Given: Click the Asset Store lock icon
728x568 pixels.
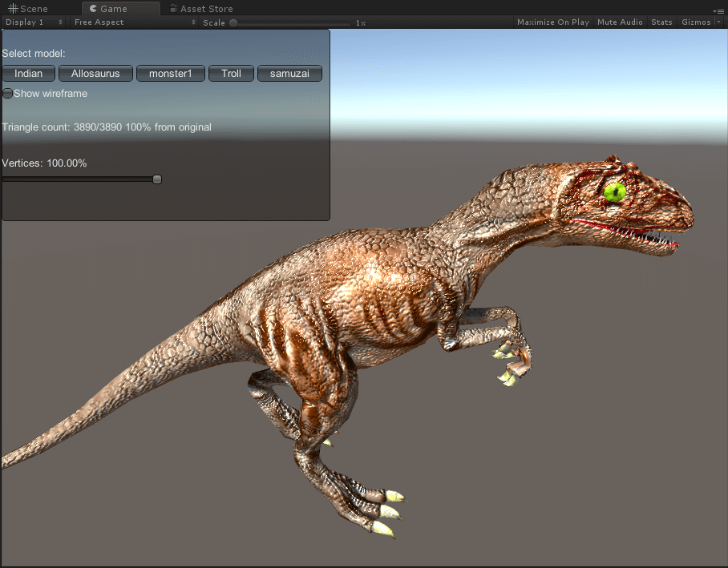Looking at the screenshot, I should [x=173, y=9].
